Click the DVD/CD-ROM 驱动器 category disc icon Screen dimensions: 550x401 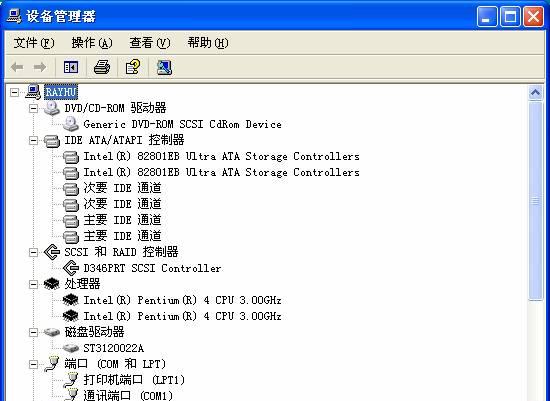tap(52, 108)
